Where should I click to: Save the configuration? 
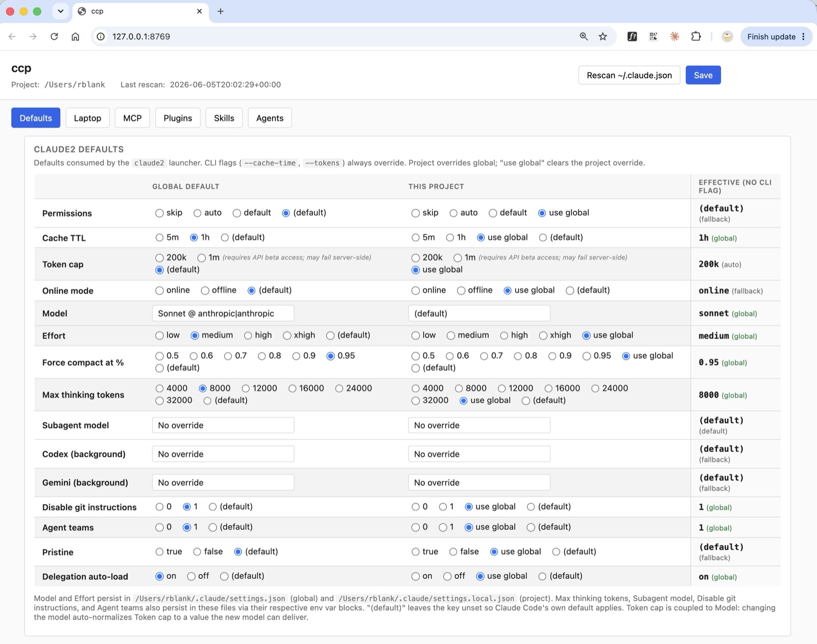pyautogui.click(x=703, y=75)
